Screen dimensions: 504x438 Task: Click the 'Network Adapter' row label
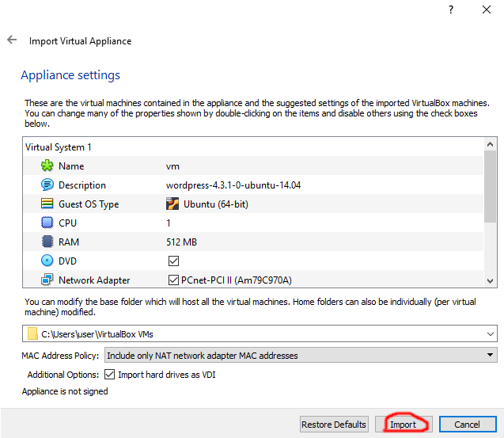point(94,280)
